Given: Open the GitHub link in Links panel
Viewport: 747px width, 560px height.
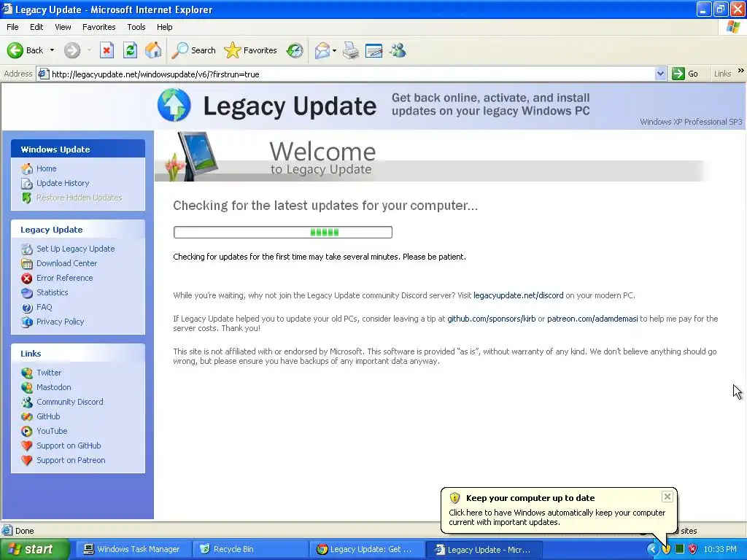Looking at the screenshot, I should coord(48,416).
